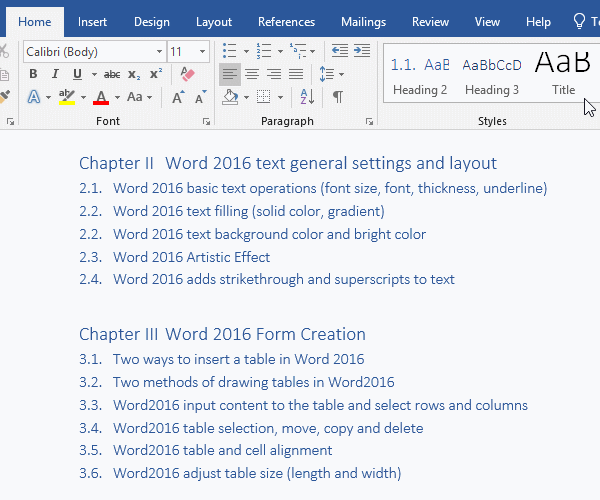Toggle Align Right paragraph alignment
The height and width of the screenshot is (500, 600).
(x=274, y=74)
